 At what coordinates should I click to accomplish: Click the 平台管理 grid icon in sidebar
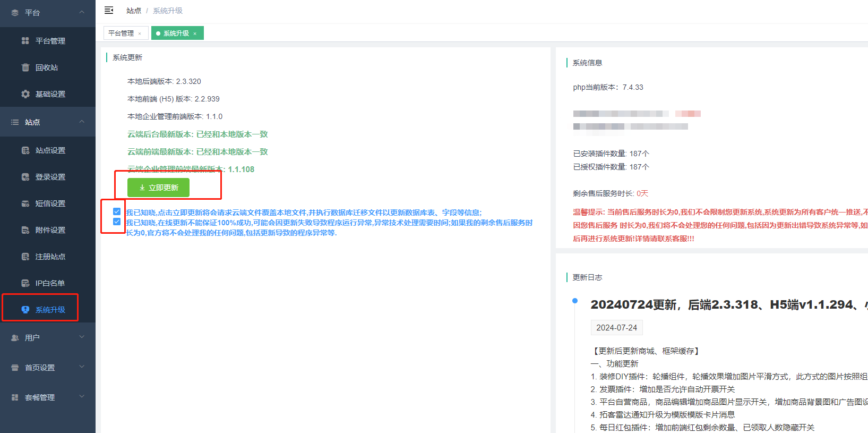tap(25, 41)
